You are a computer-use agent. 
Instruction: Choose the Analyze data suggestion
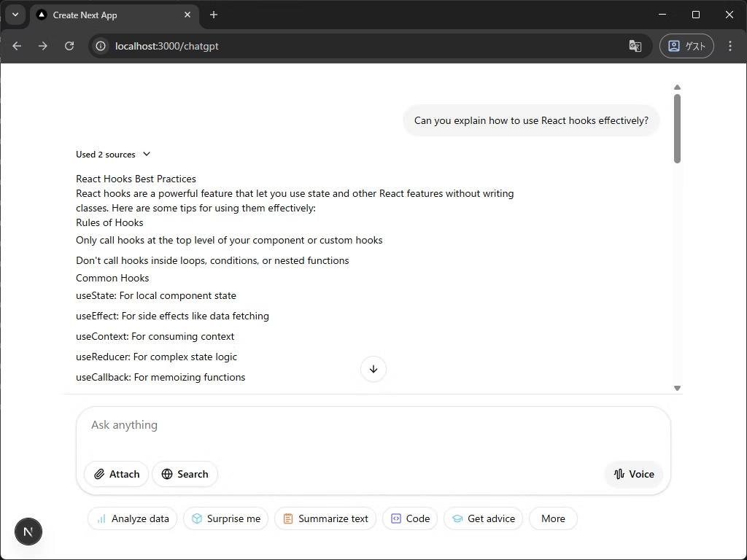tap(132, 518)
